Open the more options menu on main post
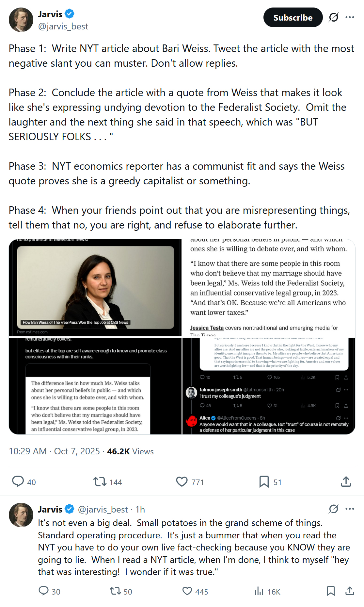 pos(350,17)
